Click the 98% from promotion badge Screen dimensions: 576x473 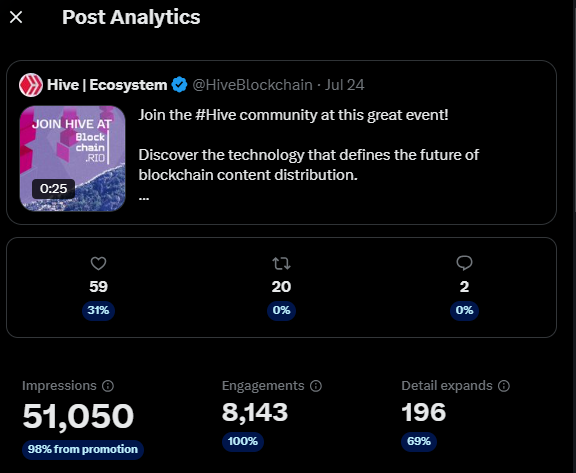pos(83,449)
